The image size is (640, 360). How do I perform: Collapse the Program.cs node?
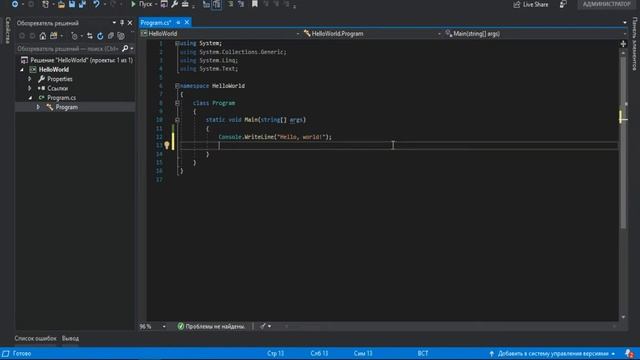[30, 98]
